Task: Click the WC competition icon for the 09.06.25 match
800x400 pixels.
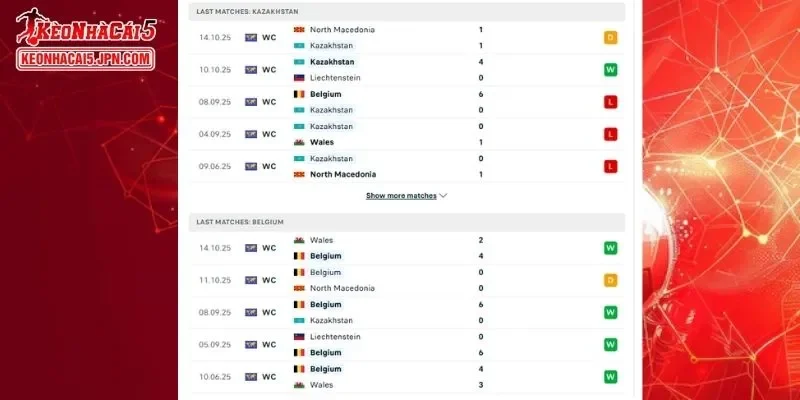Action: [250, 166]
